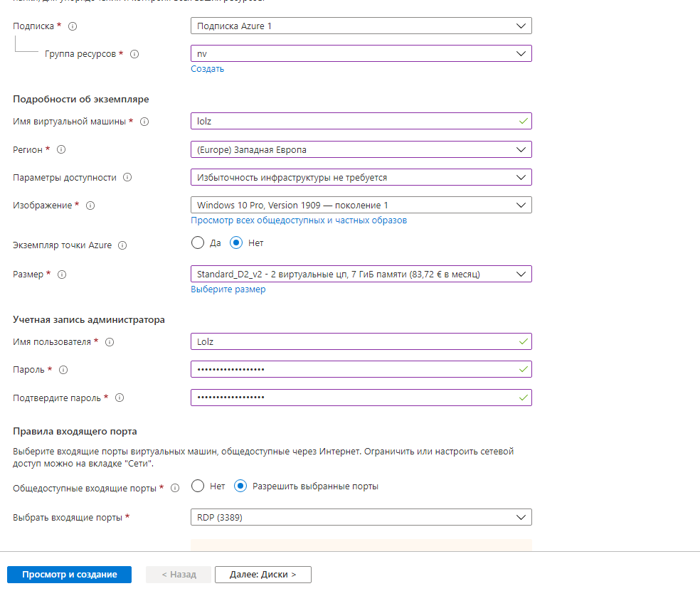Expand the Регион dropdown
The width and height of the screenshot is (700, 591).
pyautogui.click(x=361, y=150)
